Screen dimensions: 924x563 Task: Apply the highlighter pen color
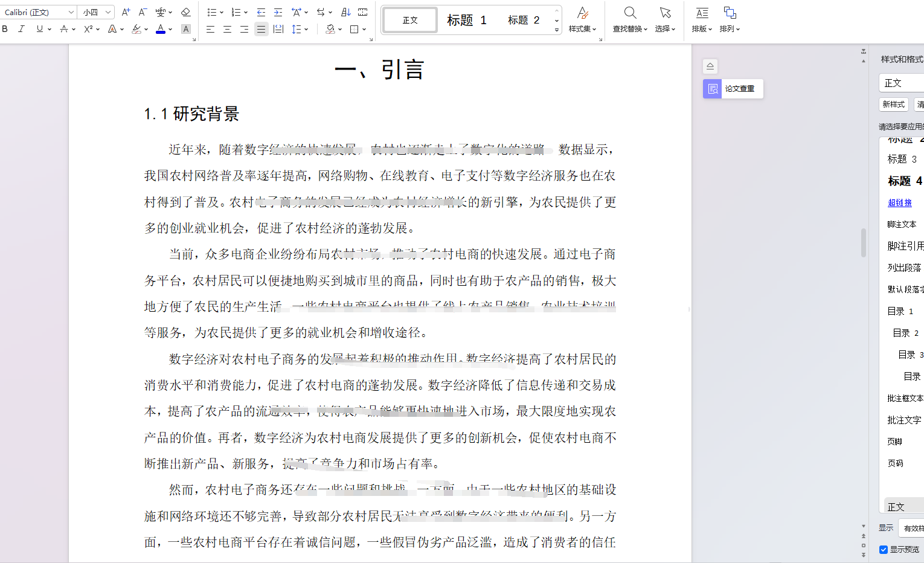pos(136,29)
